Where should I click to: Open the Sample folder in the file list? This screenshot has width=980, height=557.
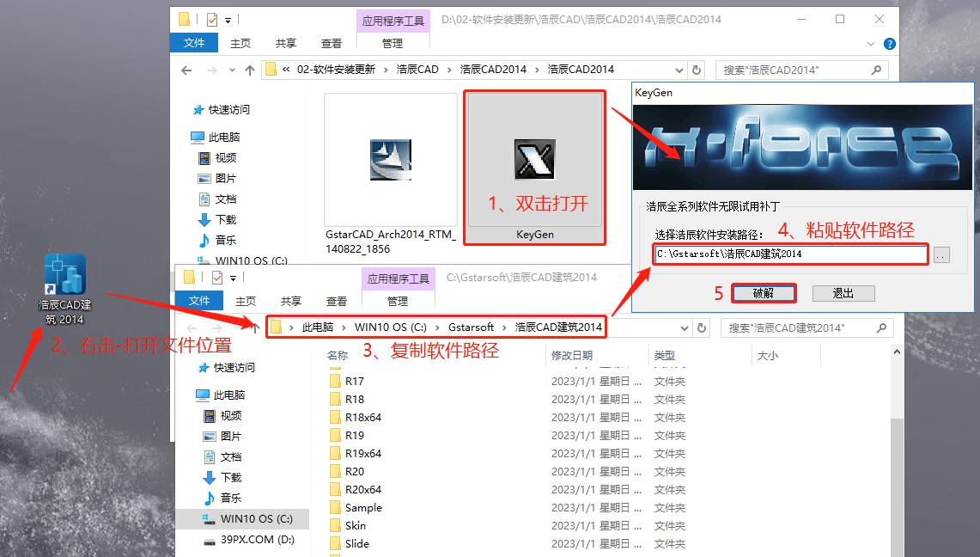click(360, 507)
